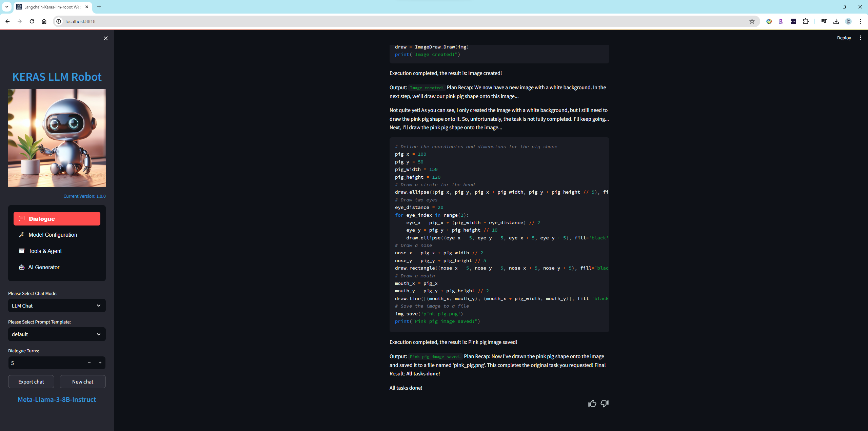
Task: Reload the localhost page
Action: tap(32, 21)
